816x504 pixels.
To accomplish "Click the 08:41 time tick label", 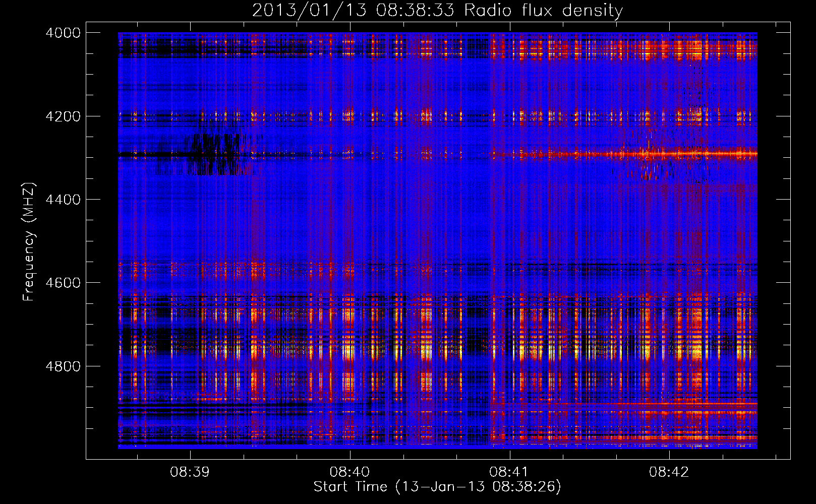I will click(509, 472).
